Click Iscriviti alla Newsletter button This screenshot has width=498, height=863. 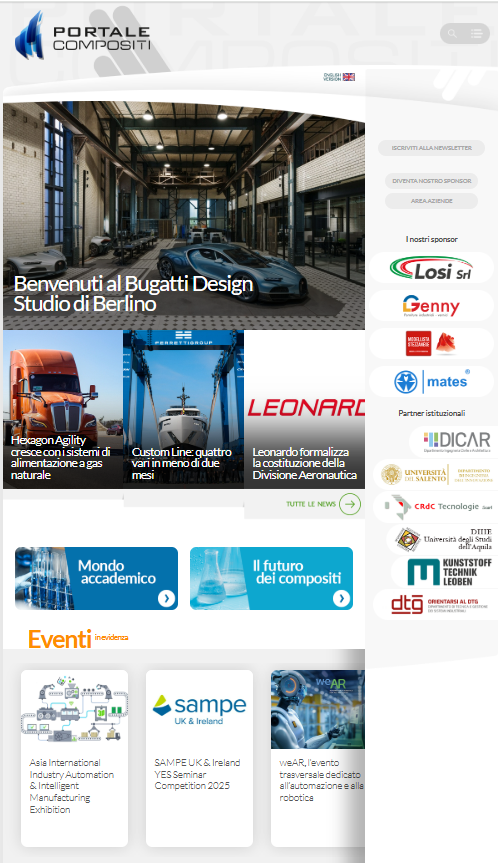pos(431,148)
